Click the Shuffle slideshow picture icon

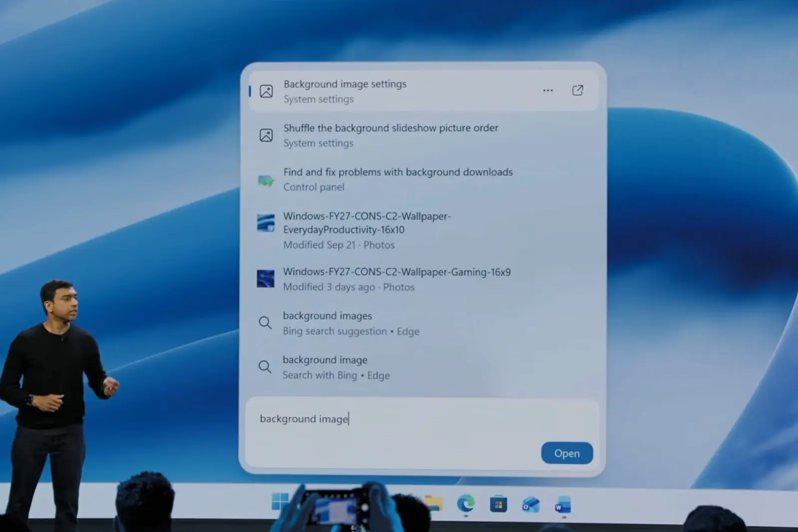(x=266, y=135)
